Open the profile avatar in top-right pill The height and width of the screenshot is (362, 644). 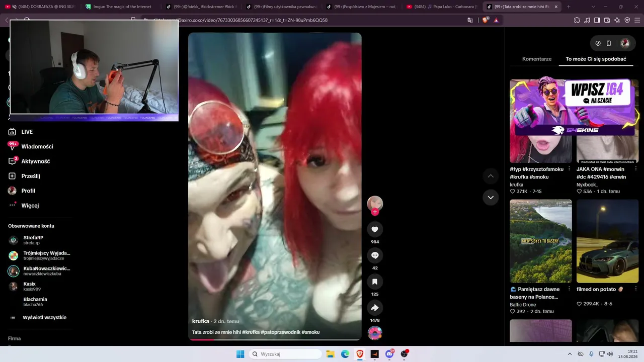click(625, 43)
